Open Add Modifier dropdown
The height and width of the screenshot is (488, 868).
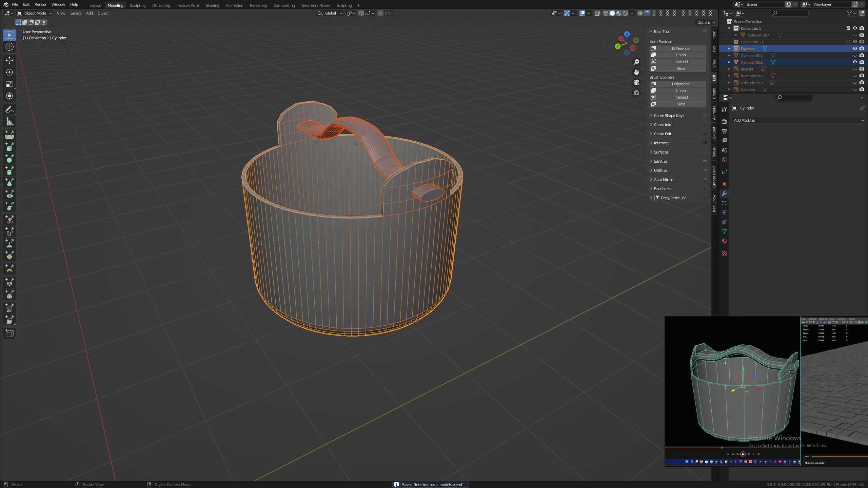[798, 120]
